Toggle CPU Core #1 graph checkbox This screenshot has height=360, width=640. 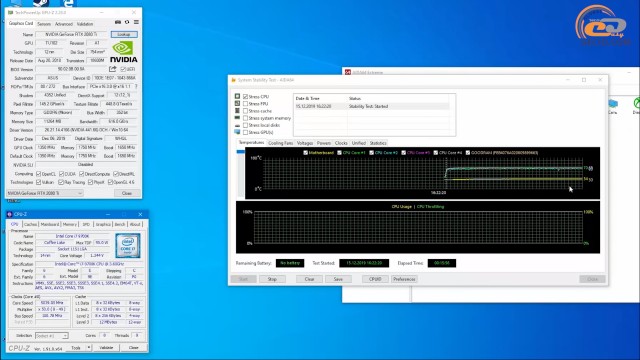(x=339, y=153)
